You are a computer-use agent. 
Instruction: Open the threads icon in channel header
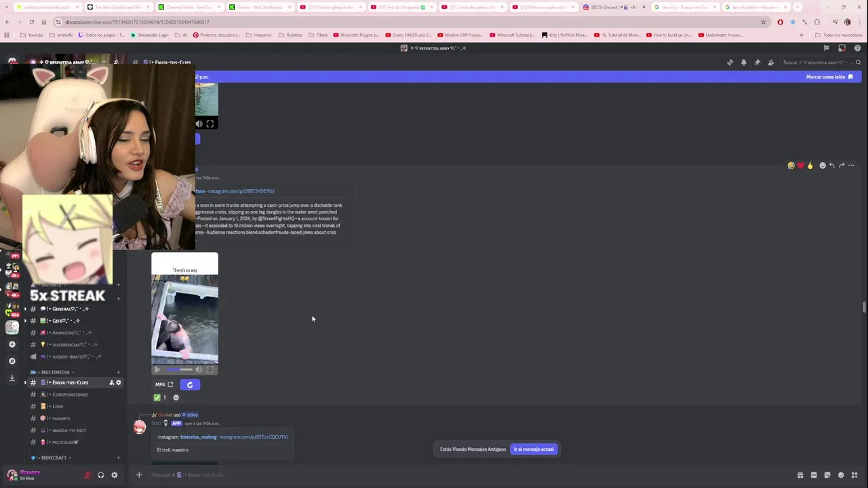point(730,62)
